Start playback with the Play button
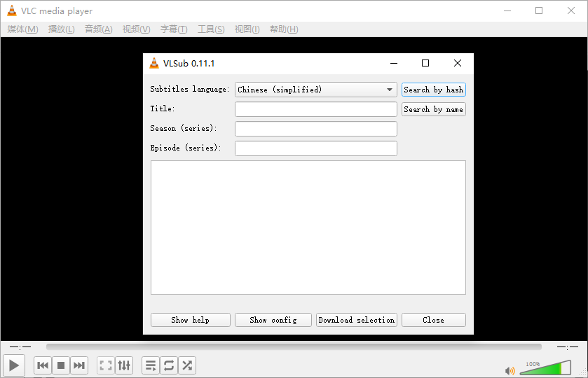The height and width of the screenshot is (378, 588). (14, 365)
